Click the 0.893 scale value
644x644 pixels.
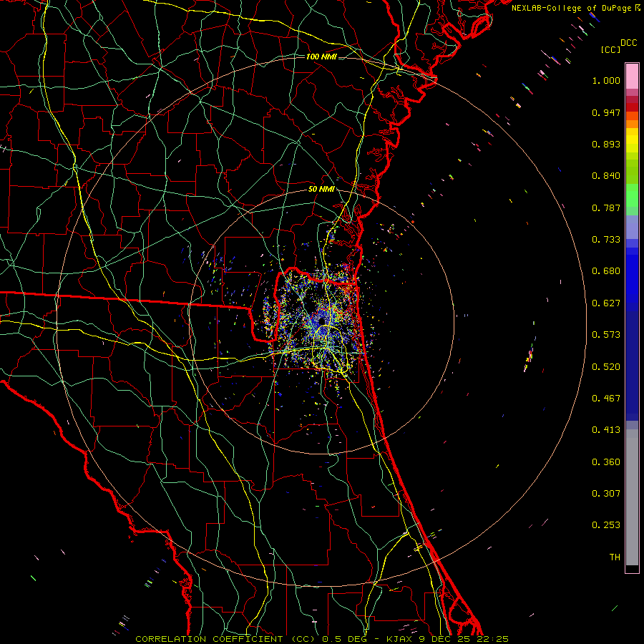click(x=606, y=144)
